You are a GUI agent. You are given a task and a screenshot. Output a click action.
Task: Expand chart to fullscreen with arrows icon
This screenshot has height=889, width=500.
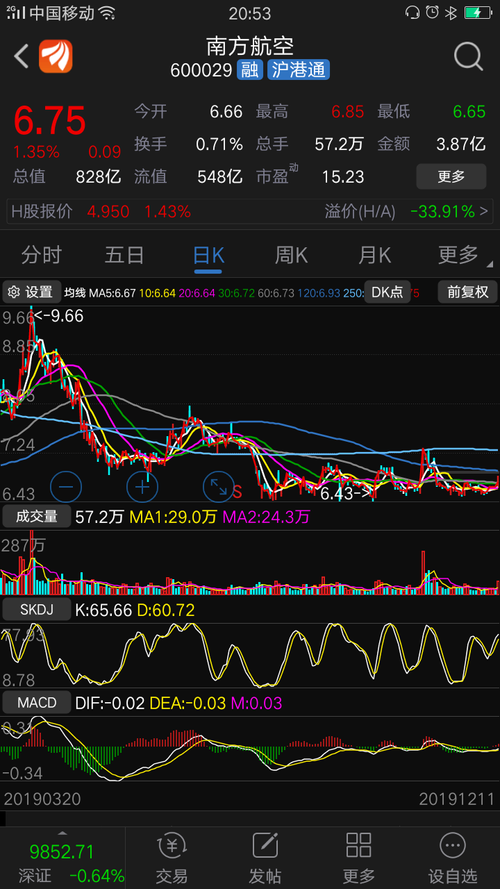coord(218,486)
